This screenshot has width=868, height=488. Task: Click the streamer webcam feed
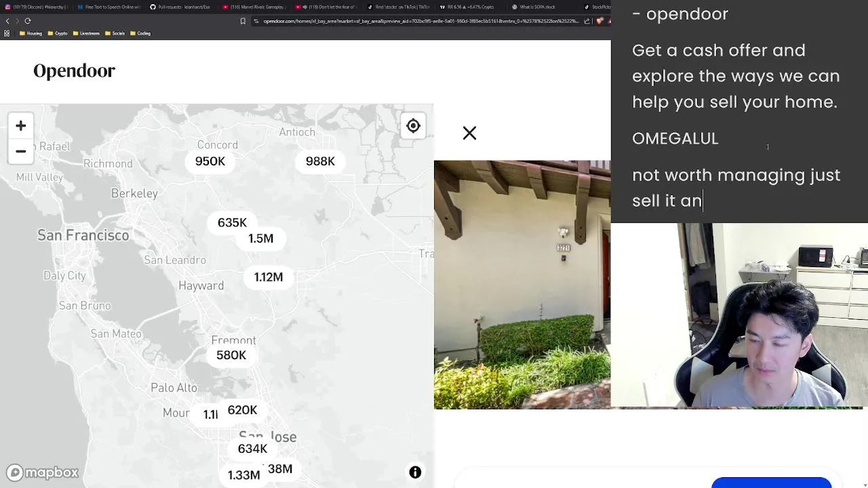pyautogui.click(x=739, y=315)
